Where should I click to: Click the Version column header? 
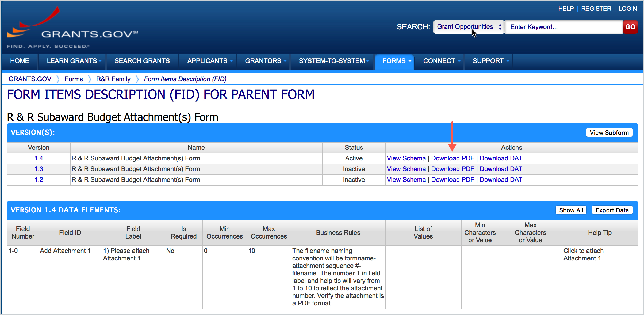pyautogui.click(x=39, y=148)
